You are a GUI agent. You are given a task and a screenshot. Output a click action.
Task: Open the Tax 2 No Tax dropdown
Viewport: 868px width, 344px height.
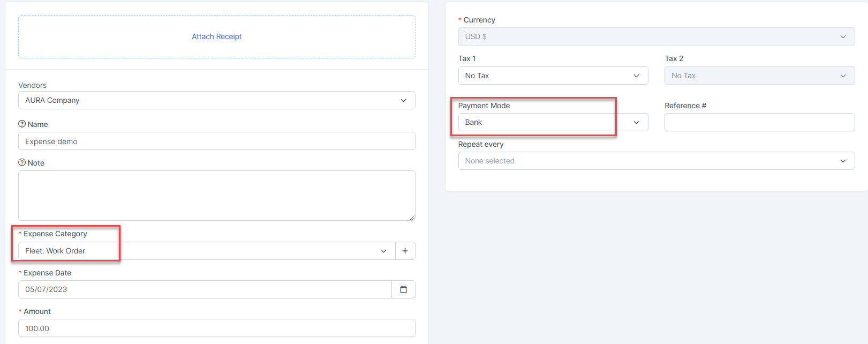759,76
